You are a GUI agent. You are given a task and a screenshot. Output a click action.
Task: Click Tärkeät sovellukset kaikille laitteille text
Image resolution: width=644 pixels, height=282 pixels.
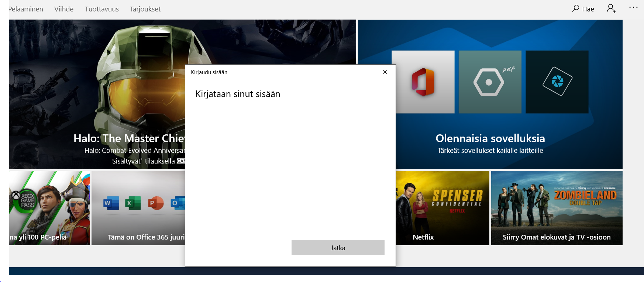[490, 151]
